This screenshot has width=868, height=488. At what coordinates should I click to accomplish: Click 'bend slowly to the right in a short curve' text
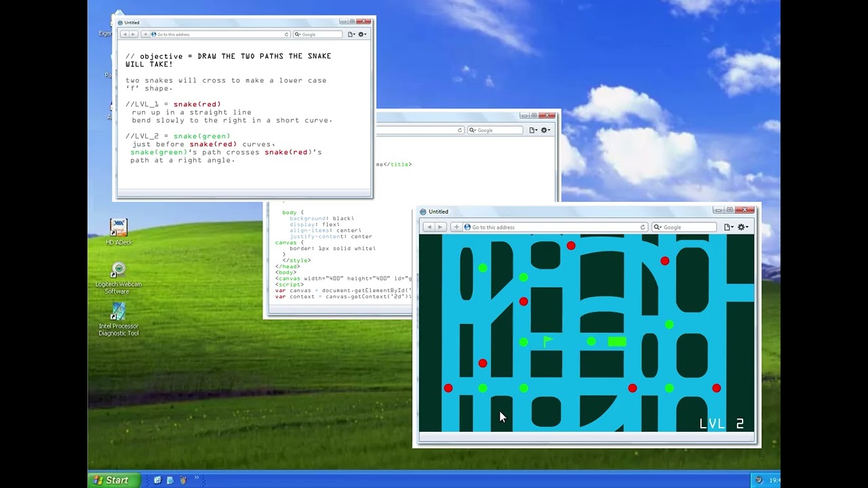(x=232, y=121)
